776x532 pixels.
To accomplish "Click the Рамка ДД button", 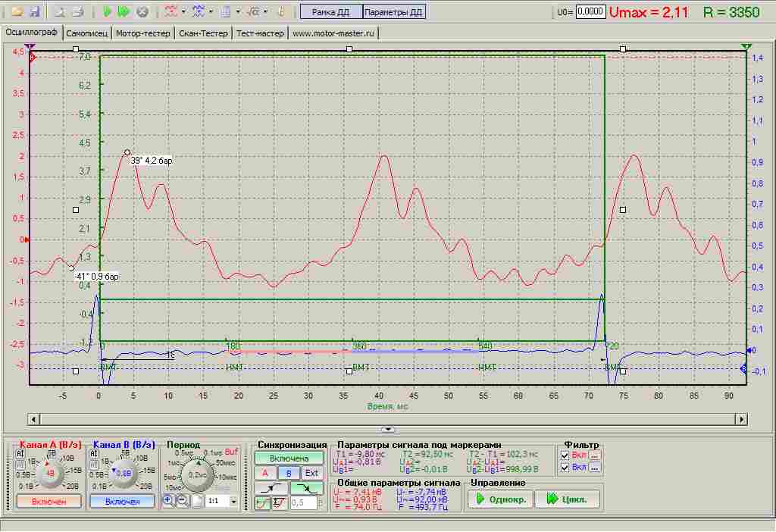I will [330, 12].
